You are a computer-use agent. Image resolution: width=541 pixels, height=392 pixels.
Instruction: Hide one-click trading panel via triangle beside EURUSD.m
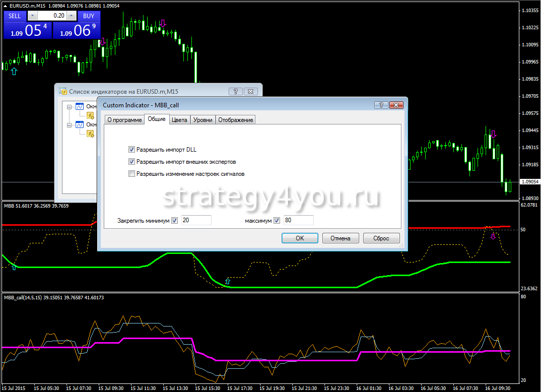5,5
